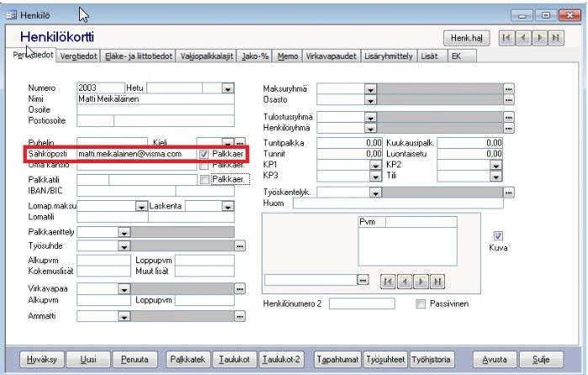588x375 pixels.
Task: Click the Henk.haj button
Action: [x=466, y=38]
